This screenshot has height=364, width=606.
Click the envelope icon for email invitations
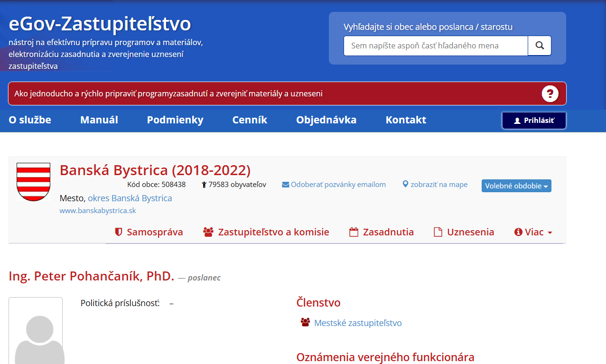point(285,185)
